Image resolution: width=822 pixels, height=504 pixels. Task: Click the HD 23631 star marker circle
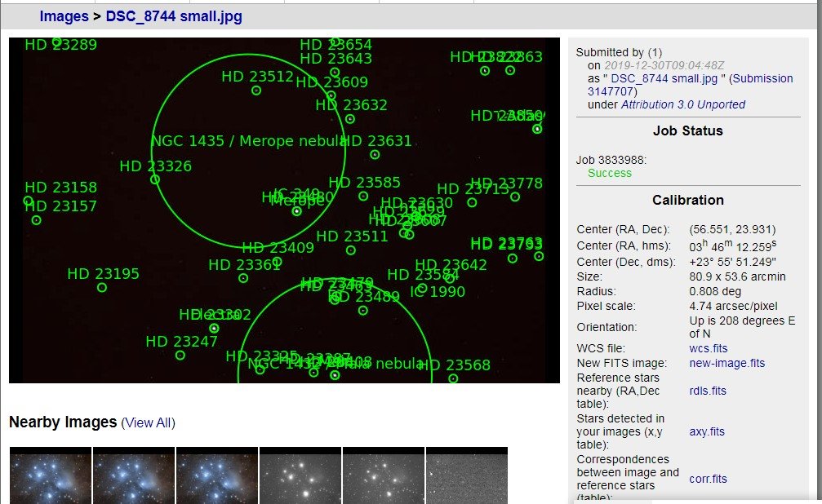tap(375, 155)
